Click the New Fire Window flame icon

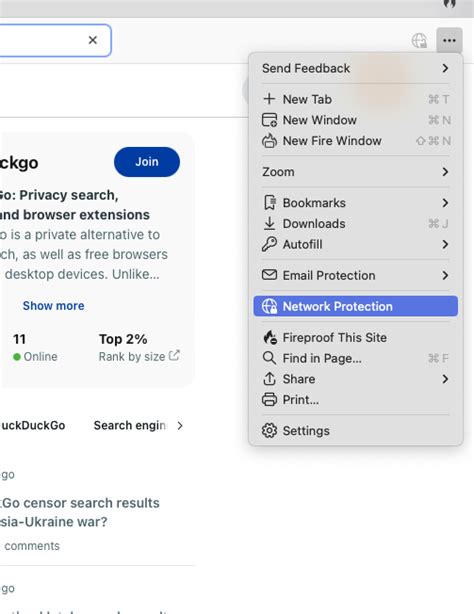click(x=269, y=141)
